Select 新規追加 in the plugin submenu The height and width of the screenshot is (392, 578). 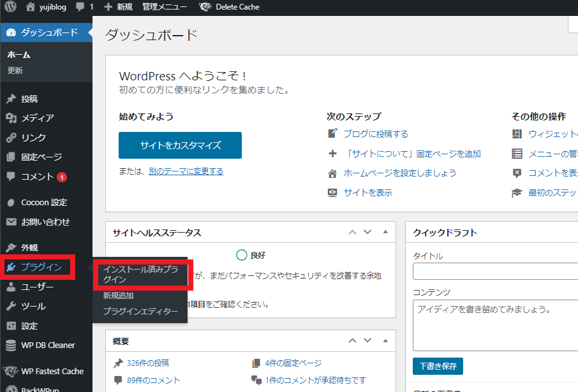pyautogui.click(x=118, y=296)
